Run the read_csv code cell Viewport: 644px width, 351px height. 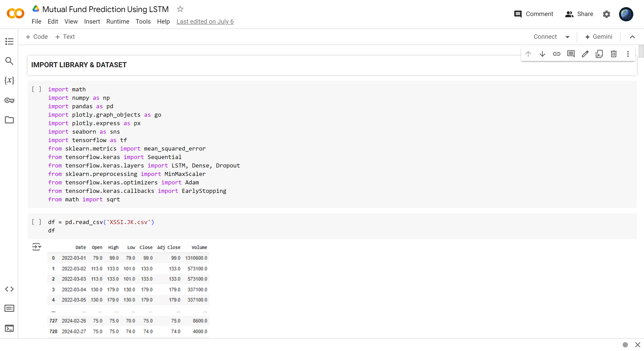(x=37, y=222)
